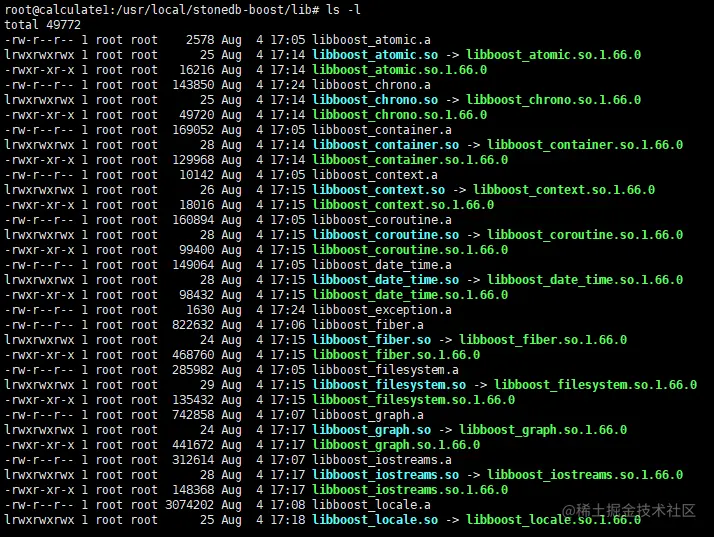Click the file name libboost_locale.a
Image resolution: width=714 pixels, height=537 pixels.
coord(371,506)
